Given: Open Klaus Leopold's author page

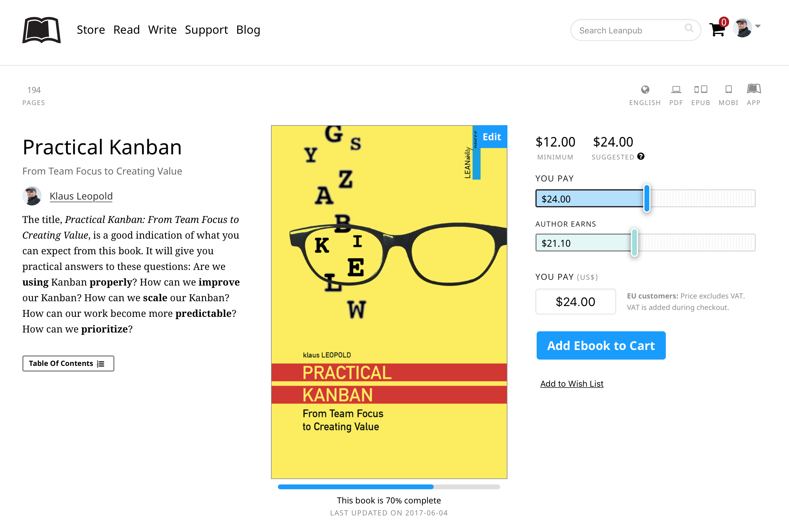Looking at the screenshot, I should point(81,196).
